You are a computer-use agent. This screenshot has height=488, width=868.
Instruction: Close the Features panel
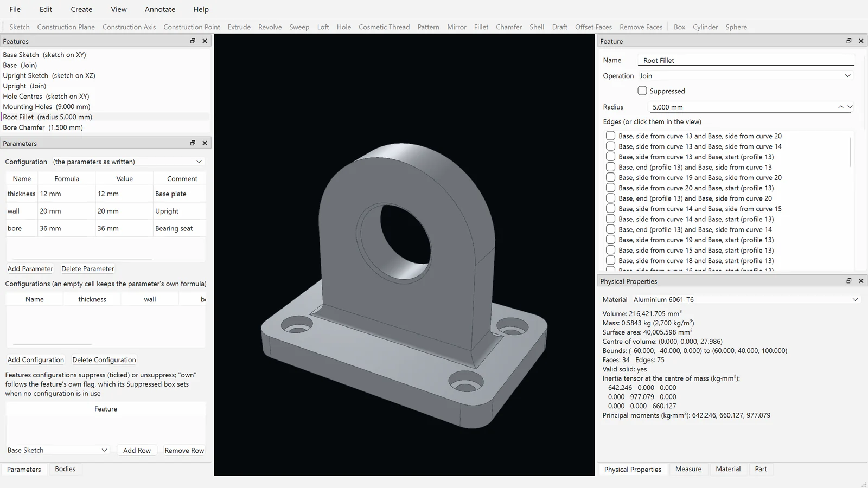[x=205, y=41]
